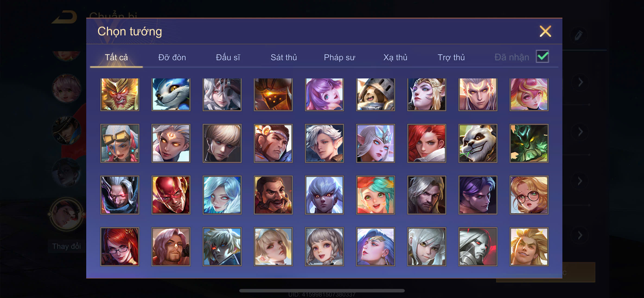Select the golden monkey king hero portrait
Screen dimensions: 644x298
pos(120,94)
